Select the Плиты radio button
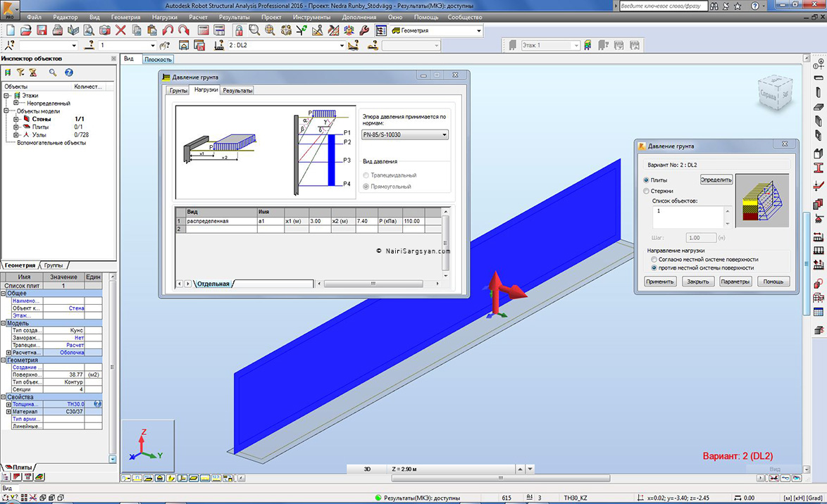The image size is (827, 504). (x=646, y=180)
